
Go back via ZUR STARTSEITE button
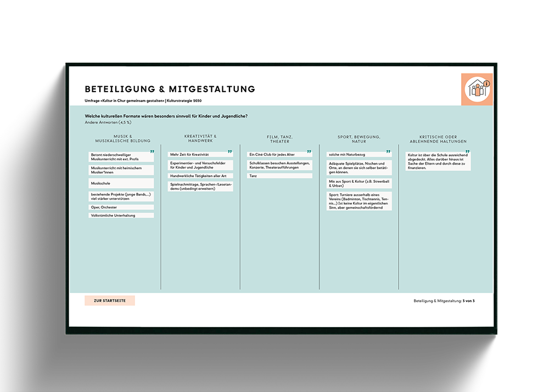[110, 301]
